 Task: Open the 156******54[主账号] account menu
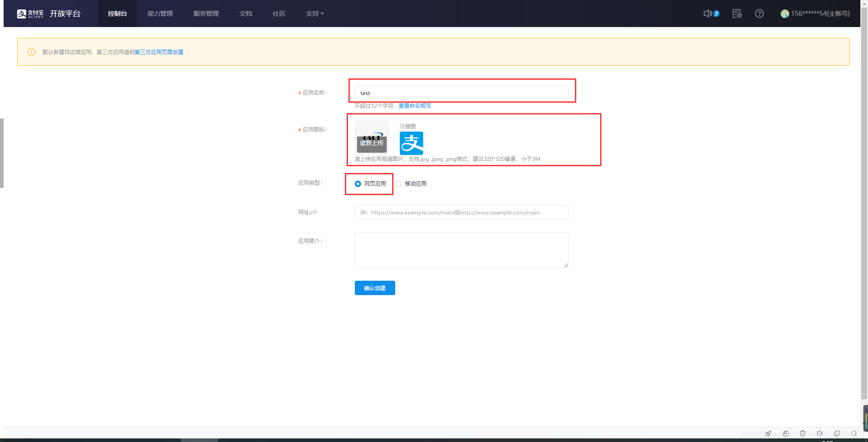tap(820, 14)
